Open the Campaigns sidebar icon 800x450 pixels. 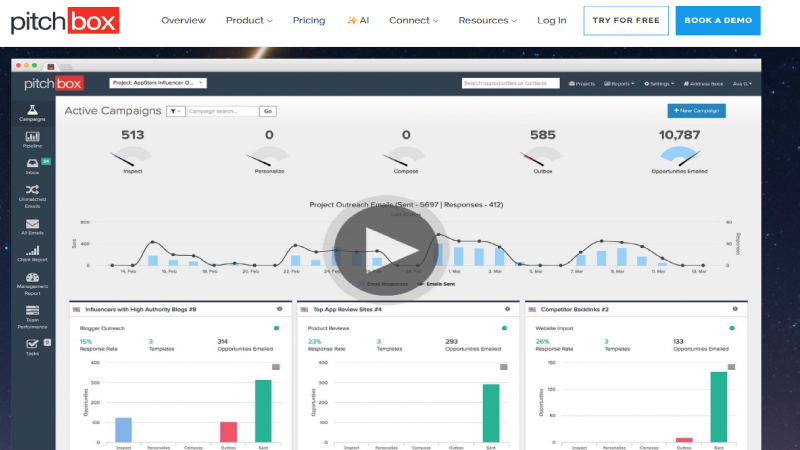(32, 113)
